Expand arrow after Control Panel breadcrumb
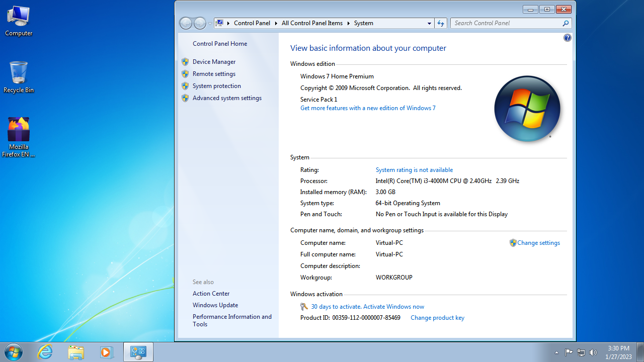 (x=276, y=23)
